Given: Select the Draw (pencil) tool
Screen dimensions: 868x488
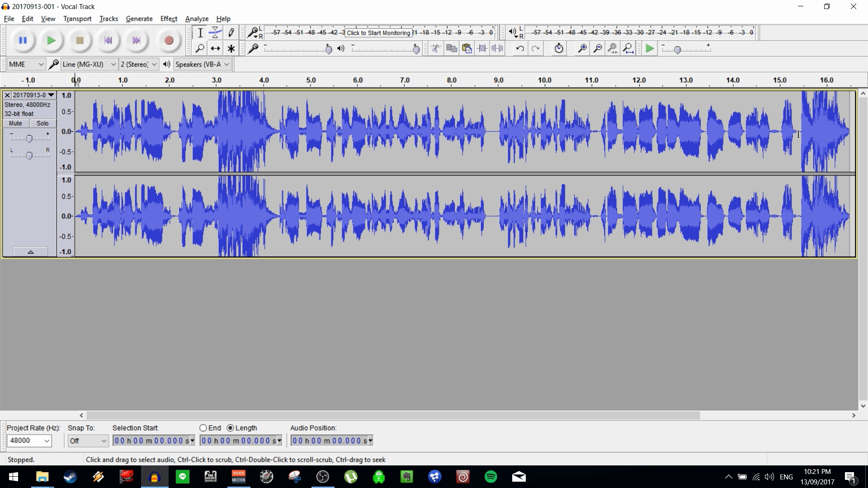Looking at the screenshot, I should (231, 33).
